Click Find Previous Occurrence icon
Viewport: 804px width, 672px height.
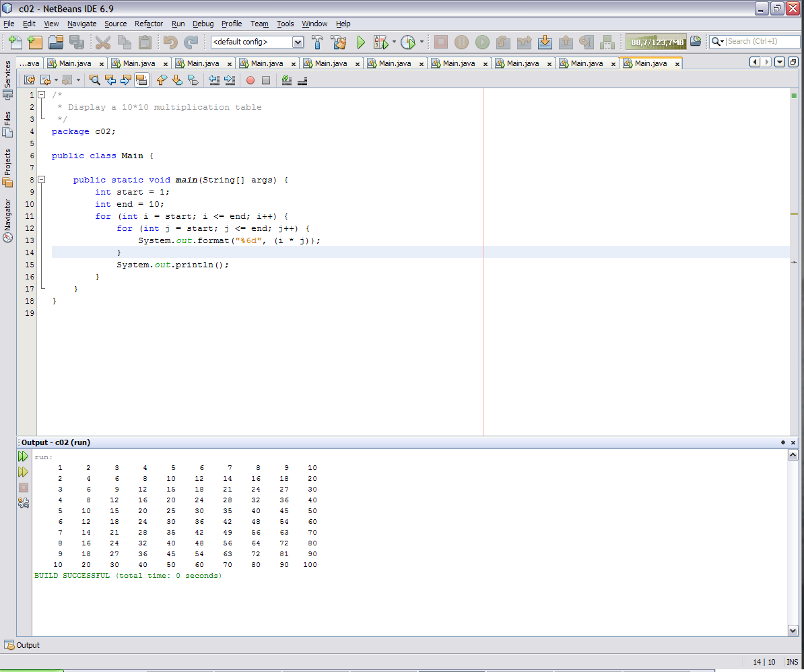coord(110,80)
